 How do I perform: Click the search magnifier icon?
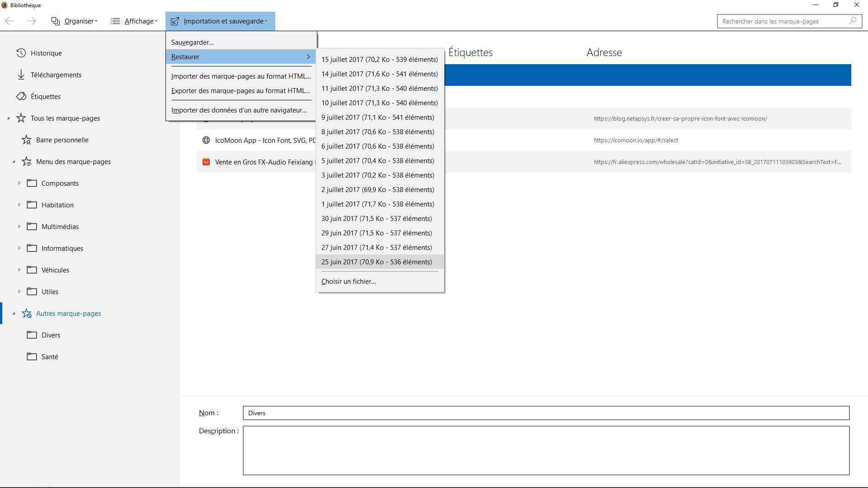click(x=853, y=21)
